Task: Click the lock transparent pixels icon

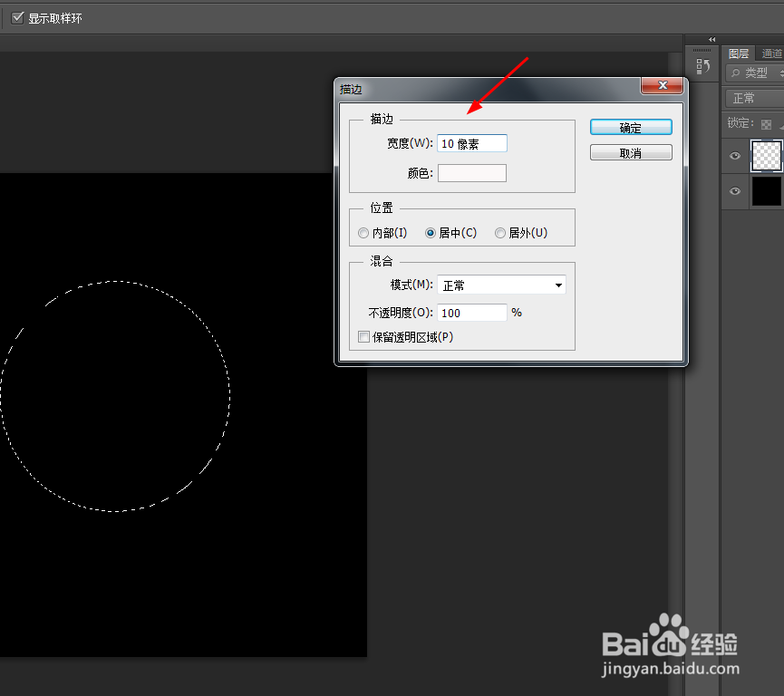Action: 766,123
